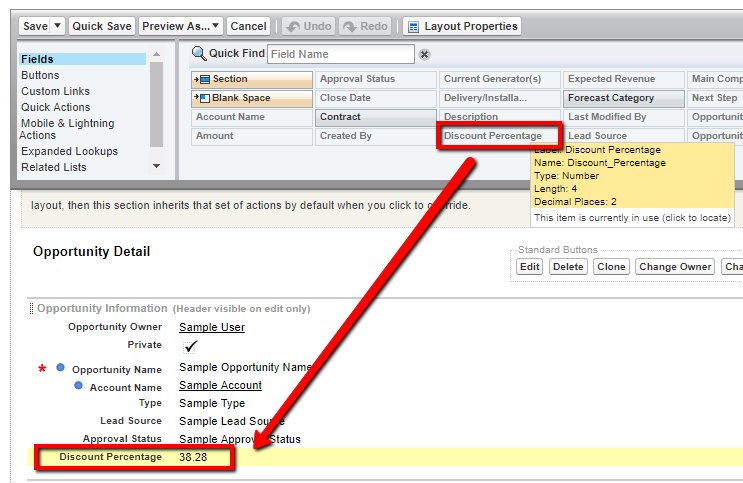Select the Contract palette field
Screen dimensions: 743x483
[x=376, y=117]
